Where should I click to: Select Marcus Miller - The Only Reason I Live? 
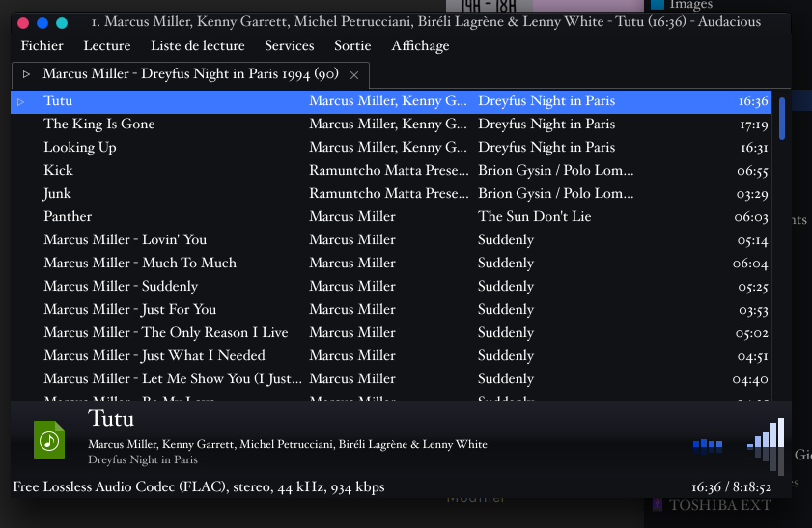[x=391, y=332]
